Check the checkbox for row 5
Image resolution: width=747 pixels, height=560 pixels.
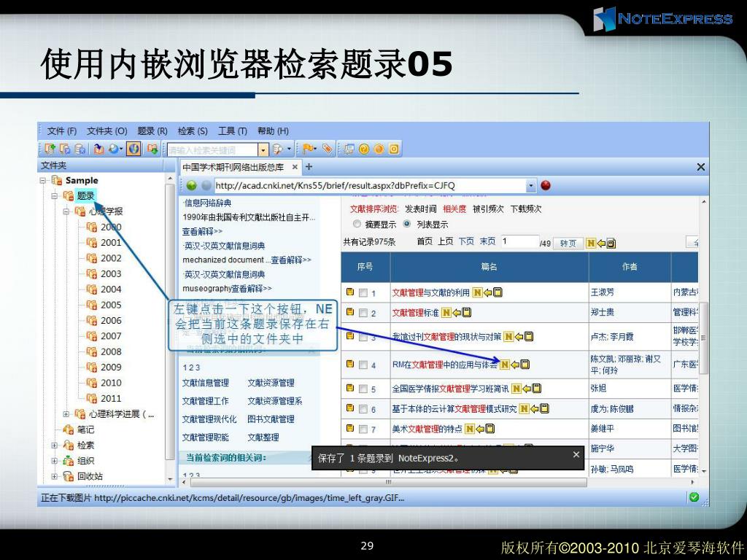pos(363,389)
